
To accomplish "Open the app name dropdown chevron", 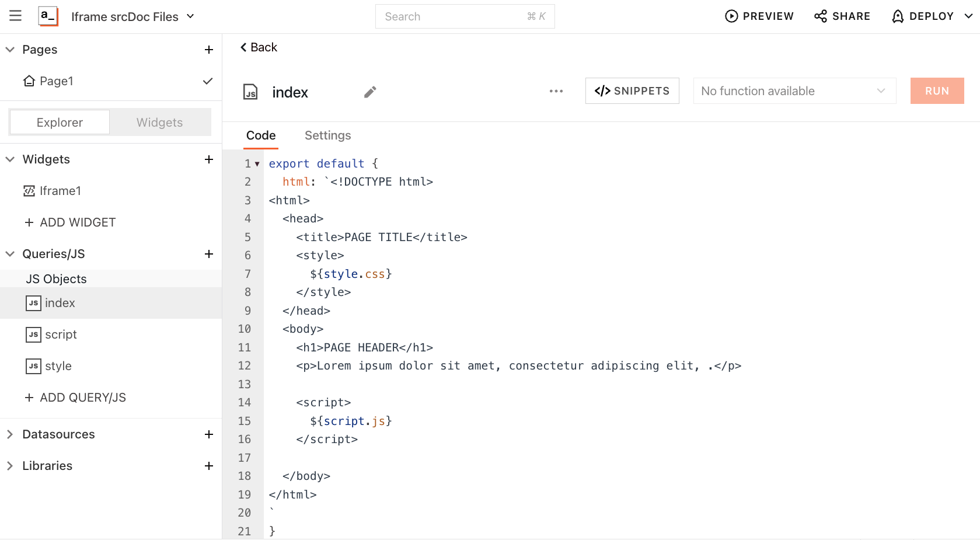I will click(x=190, y=16).
